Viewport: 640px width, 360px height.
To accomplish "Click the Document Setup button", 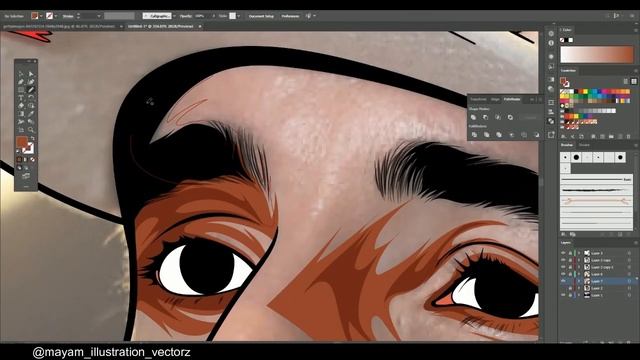I will (261, 16).
